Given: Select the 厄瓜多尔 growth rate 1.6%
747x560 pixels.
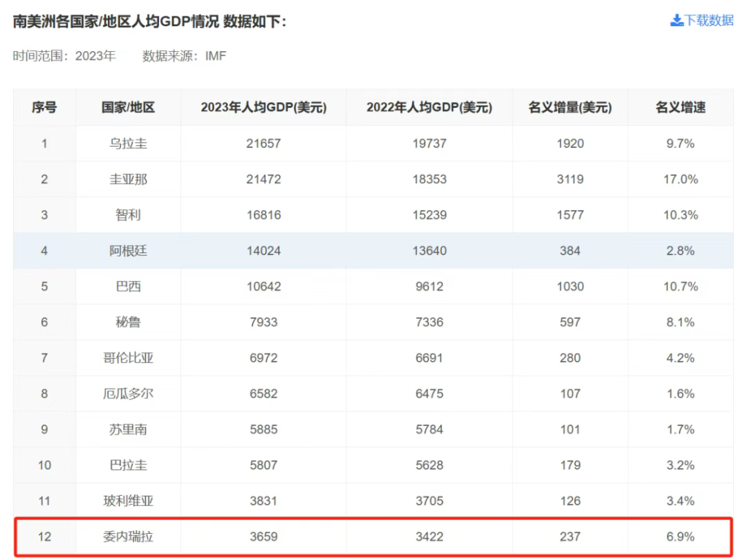Looking at the screenshot, I should (x=681, y=393).
